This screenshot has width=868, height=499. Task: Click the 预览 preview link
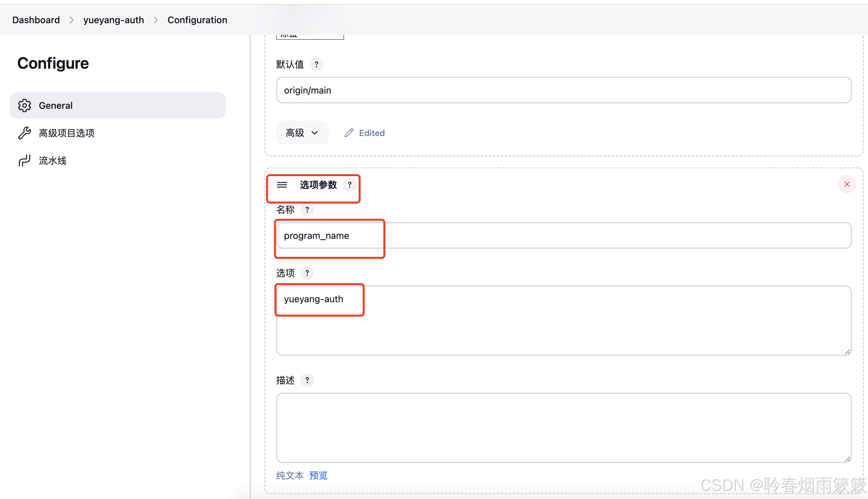click(318, 475)
